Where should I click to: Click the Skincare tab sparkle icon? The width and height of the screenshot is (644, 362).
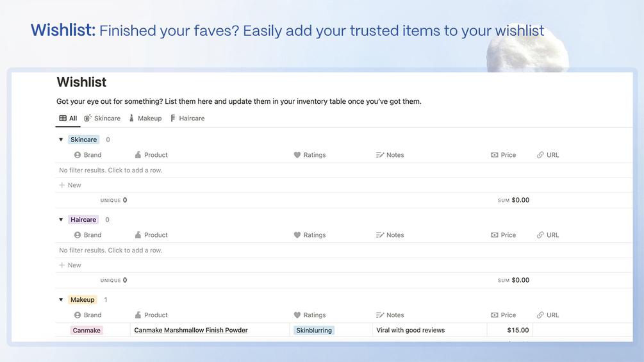coord(88,119)
